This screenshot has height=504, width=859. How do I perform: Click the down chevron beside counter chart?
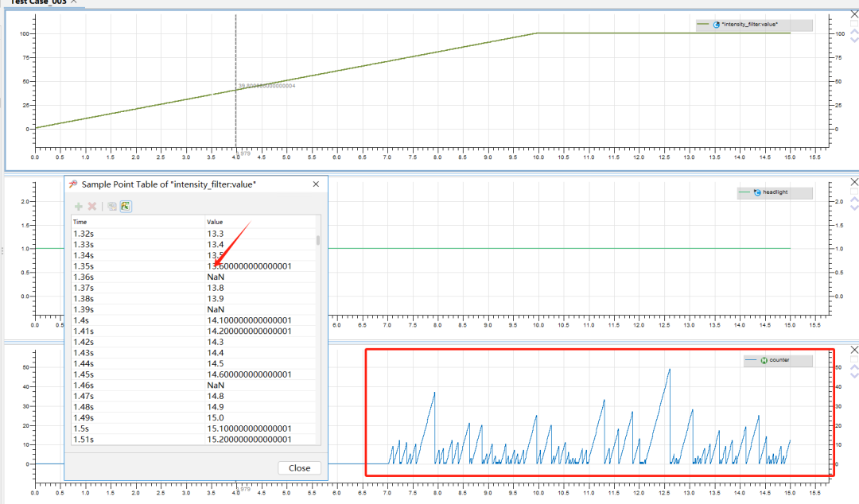pos(854,374)
